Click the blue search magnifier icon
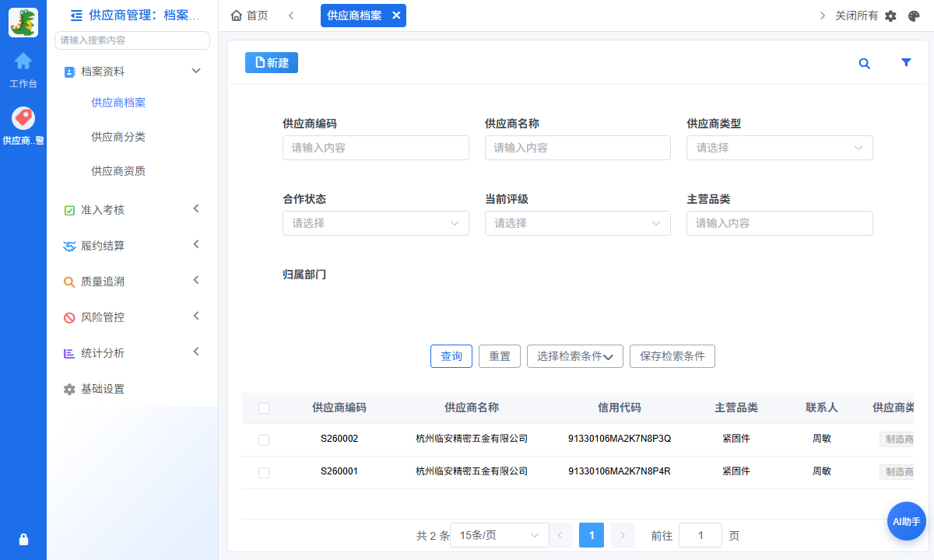The height and width of the screenshot is (560, 934). coord(864,64)
